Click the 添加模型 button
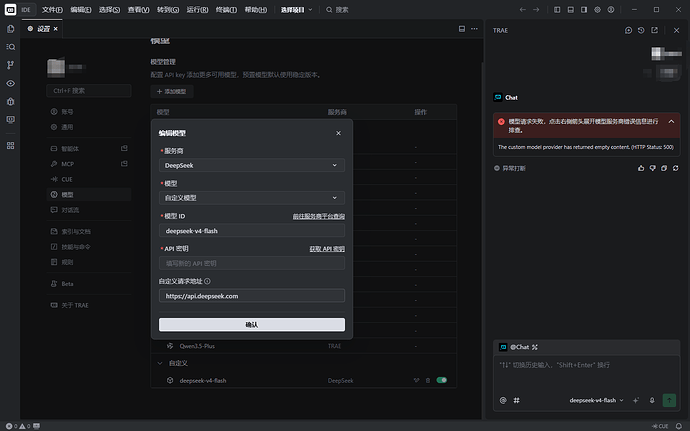Image resolution: width=690 pixels, height=431 pixels. (172, 92)
